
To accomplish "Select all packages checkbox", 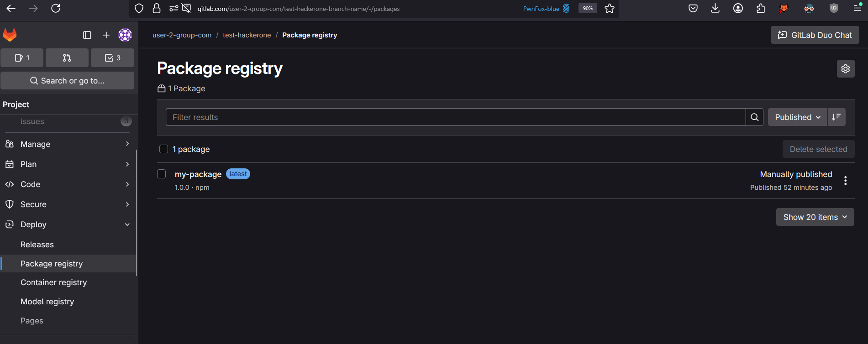I will [163, 149].
